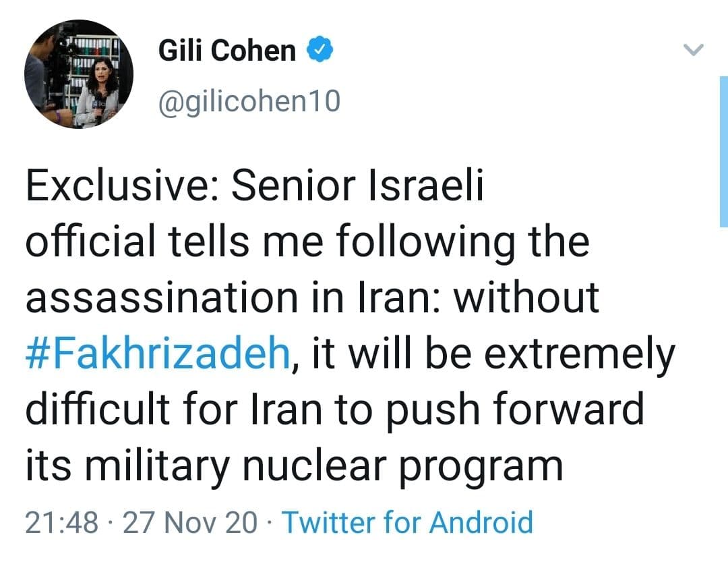
Task: Follow the Twitter for Android source link
Action: (x=407, y=522)
